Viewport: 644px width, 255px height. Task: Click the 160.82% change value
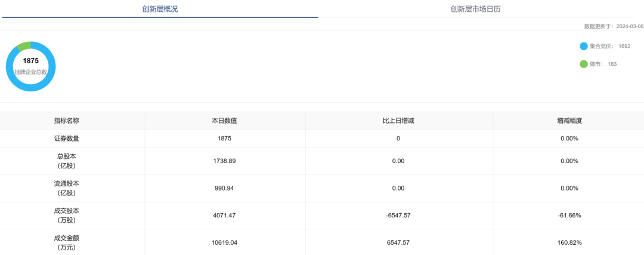coord(569,243)
